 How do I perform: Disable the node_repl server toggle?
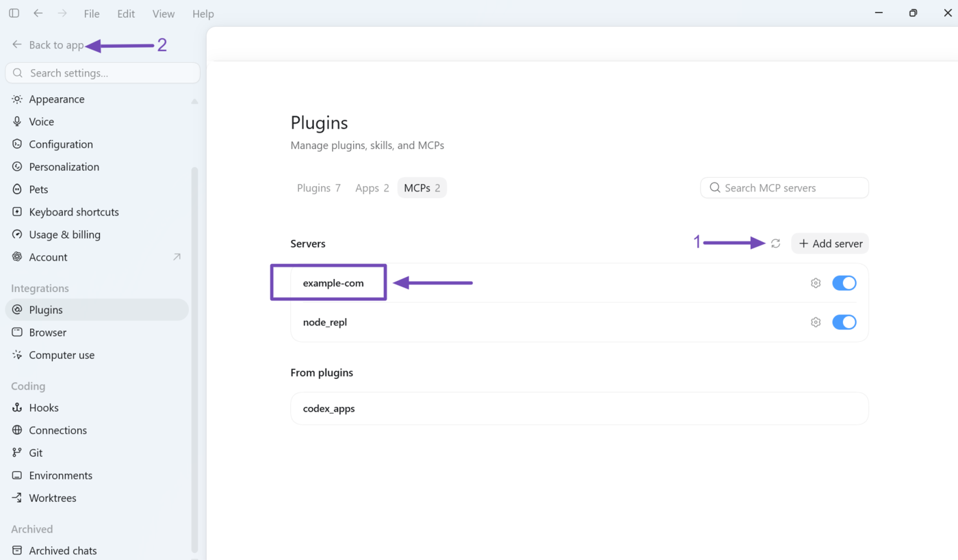point(844,322)
